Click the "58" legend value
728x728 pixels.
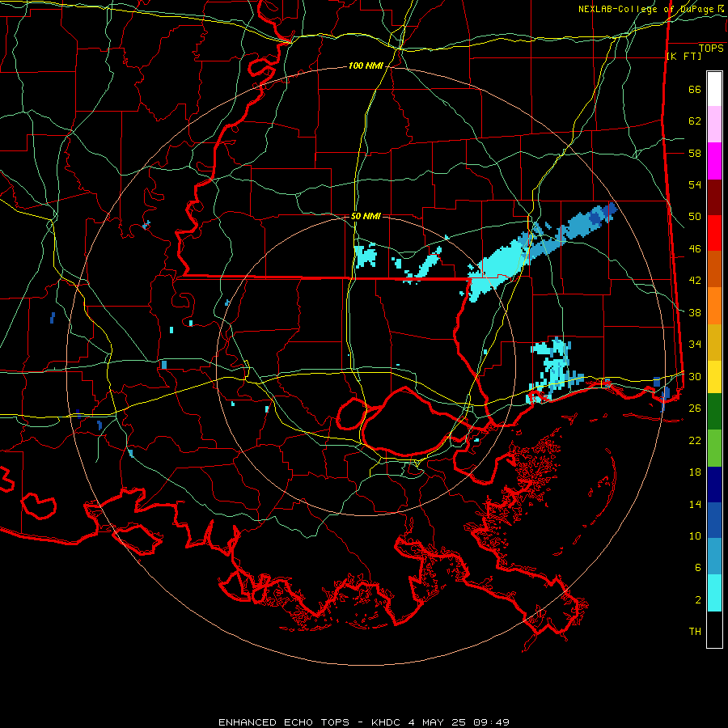tap(695, 153)
